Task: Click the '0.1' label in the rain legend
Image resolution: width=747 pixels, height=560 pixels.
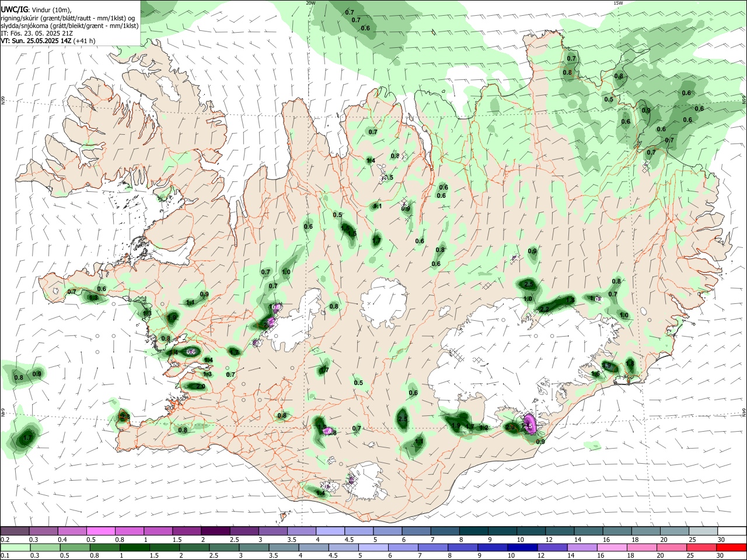Action: pyautogui.click(x=5, y=556)
